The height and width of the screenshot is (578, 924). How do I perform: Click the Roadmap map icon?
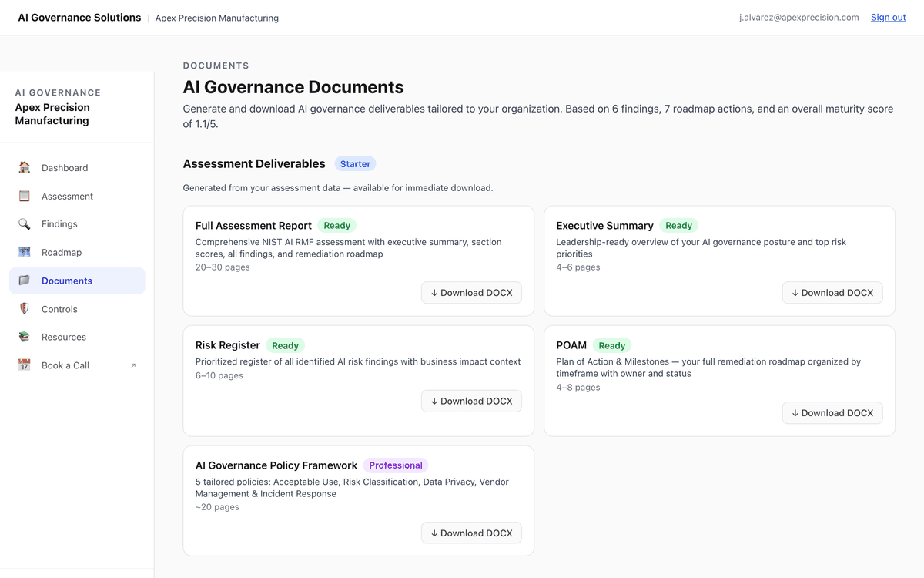[x=25, y=252]
